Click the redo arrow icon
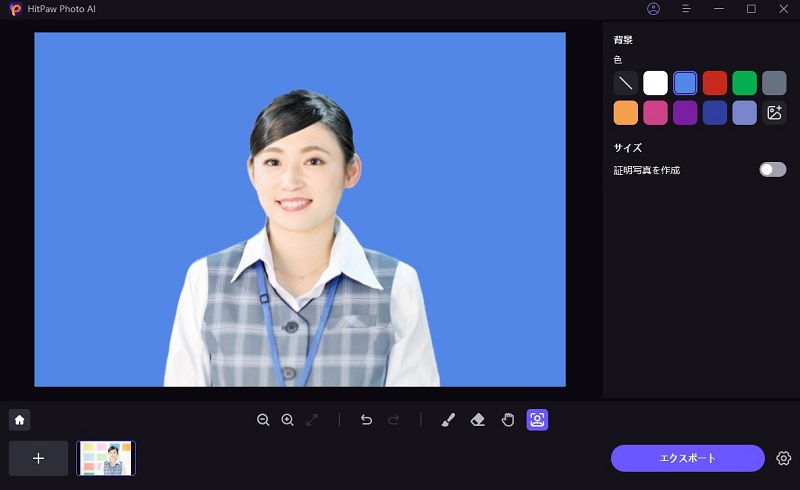 pyautogui.click(x=393, y=420)
